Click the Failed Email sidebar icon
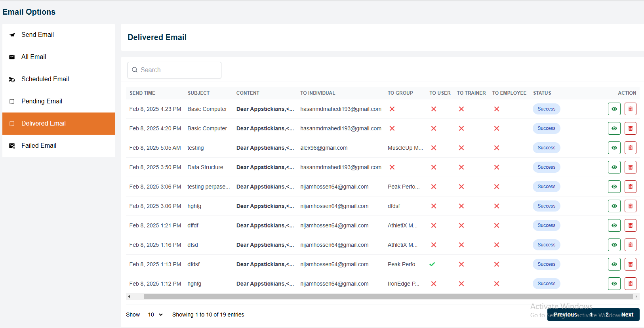 coord(12,146)
